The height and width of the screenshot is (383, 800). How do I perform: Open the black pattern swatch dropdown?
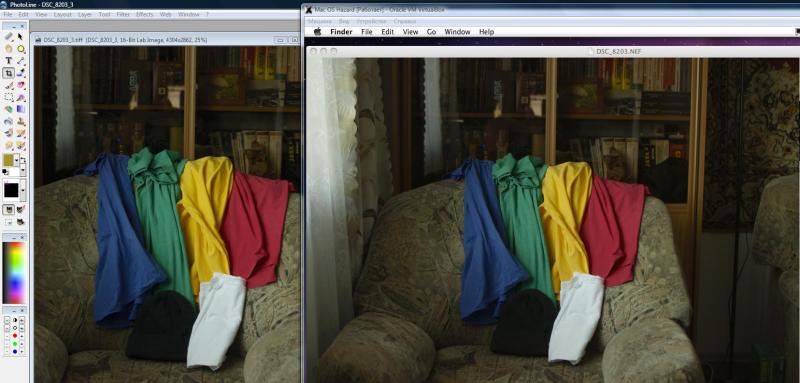point(23,190)
